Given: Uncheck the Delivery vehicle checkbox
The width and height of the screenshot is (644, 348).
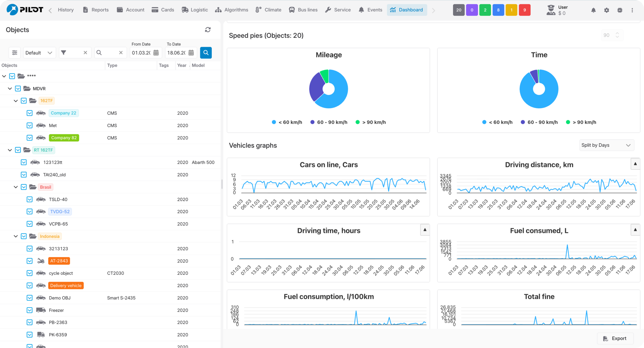Looking at the screenshot, I should [x=29, y=286].
